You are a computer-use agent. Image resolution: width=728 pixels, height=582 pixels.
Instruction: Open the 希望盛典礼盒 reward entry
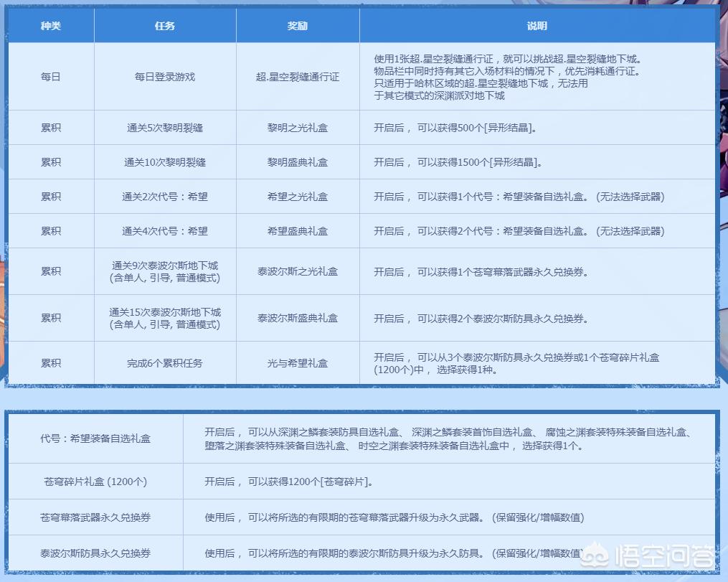pos(298,231)
